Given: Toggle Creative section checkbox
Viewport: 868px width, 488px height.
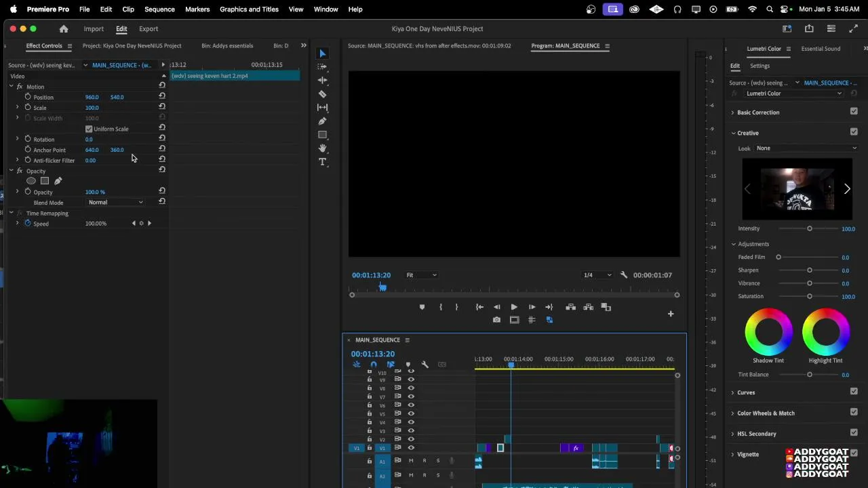Looking at the screenshot, I should [x=854, y=132].
